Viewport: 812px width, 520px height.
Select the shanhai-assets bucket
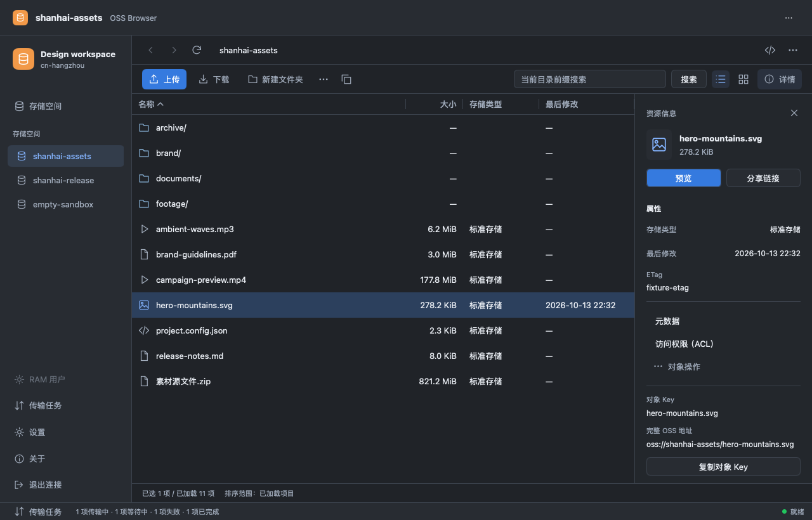(65, 156)
